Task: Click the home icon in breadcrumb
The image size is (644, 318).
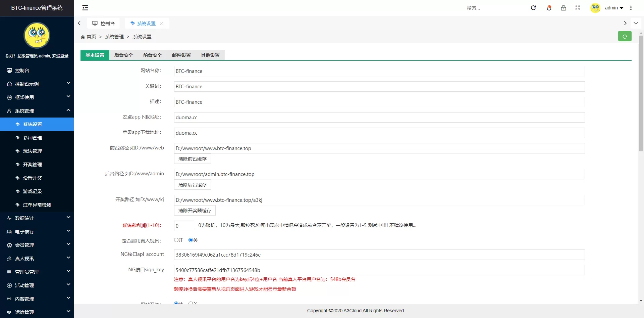Action: 83,37
